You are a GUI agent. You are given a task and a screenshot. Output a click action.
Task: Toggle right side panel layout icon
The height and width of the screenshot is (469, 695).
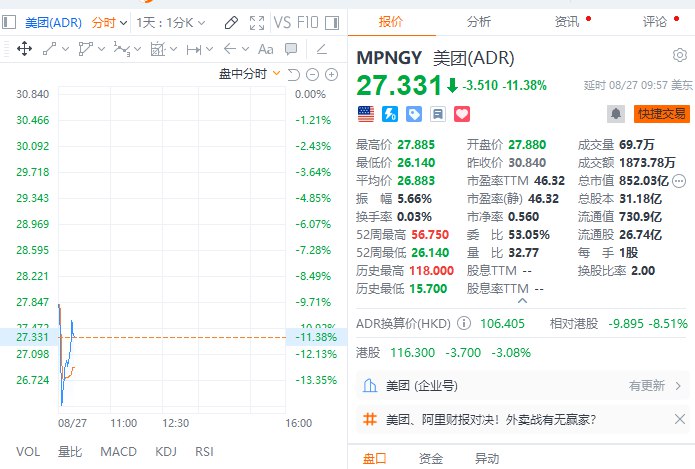(x=332, y=23)
